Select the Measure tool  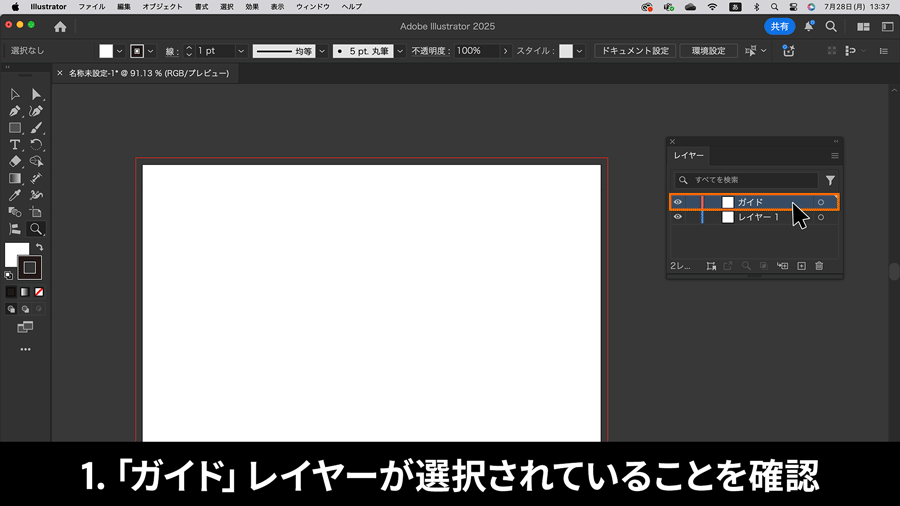(x=36, y=178)
